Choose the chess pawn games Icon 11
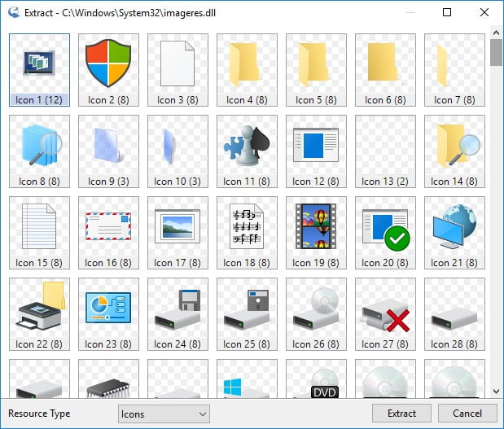Screen dimensions: 504x429 (x=247, y=151)
